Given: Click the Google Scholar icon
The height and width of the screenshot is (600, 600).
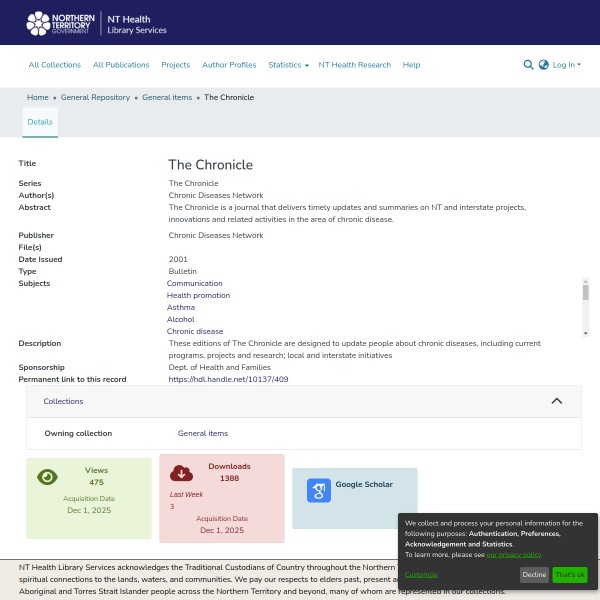Looking at the screenshot, I should 318,490.
